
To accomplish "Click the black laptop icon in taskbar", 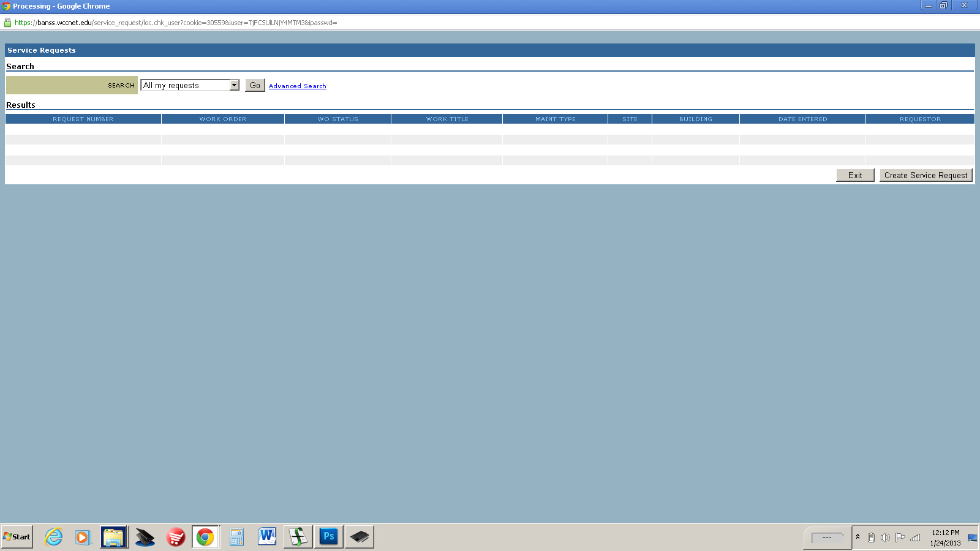I will pos(145,537).
